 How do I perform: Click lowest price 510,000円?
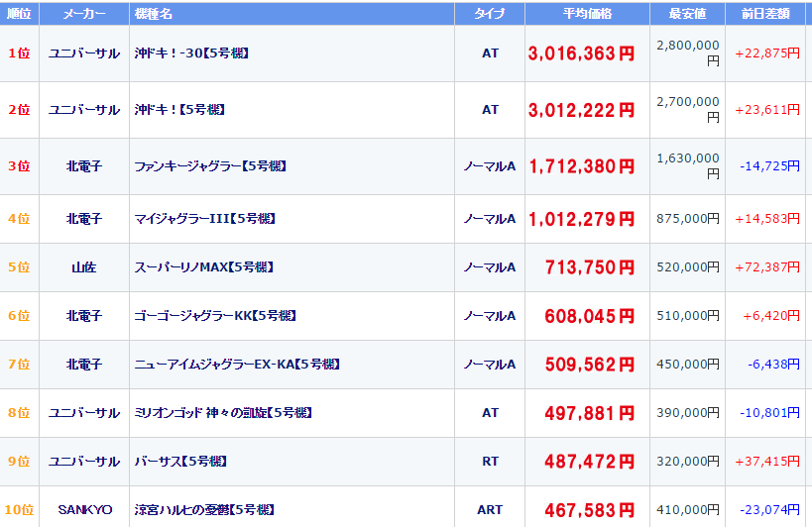(x=688, y=316)
